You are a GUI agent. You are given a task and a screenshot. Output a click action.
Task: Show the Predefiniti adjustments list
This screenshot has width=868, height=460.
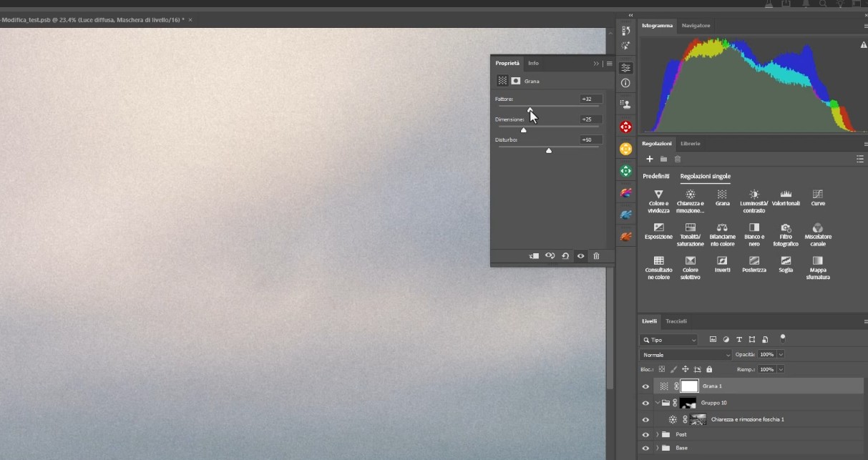656,176
